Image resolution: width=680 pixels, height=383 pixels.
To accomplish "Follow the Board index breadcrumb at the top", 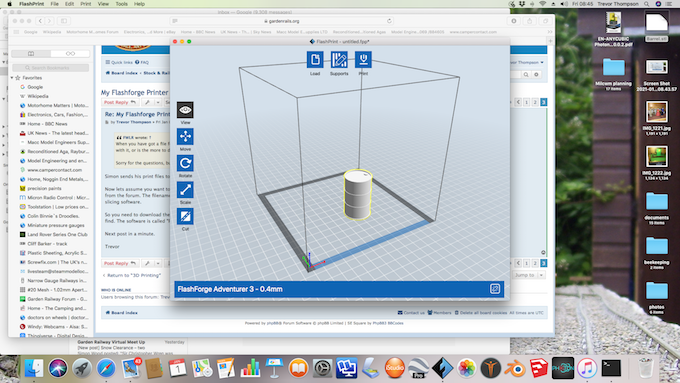I will click(122, 73).
